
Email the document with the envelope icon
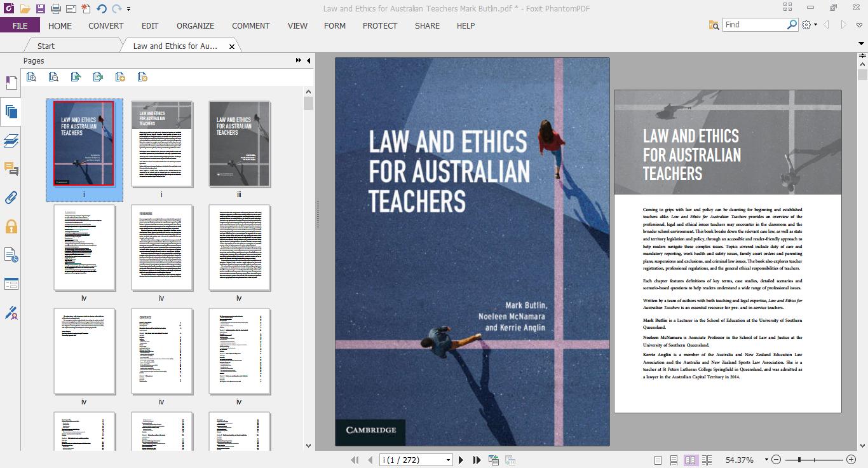[x=71, y=9]
